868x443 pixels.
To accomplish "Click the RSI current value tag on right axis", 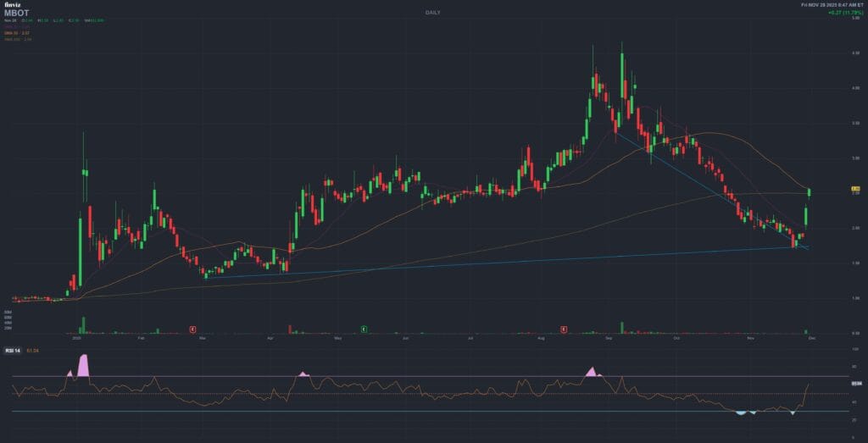I will pyautogui.click(x=855, y=384).
